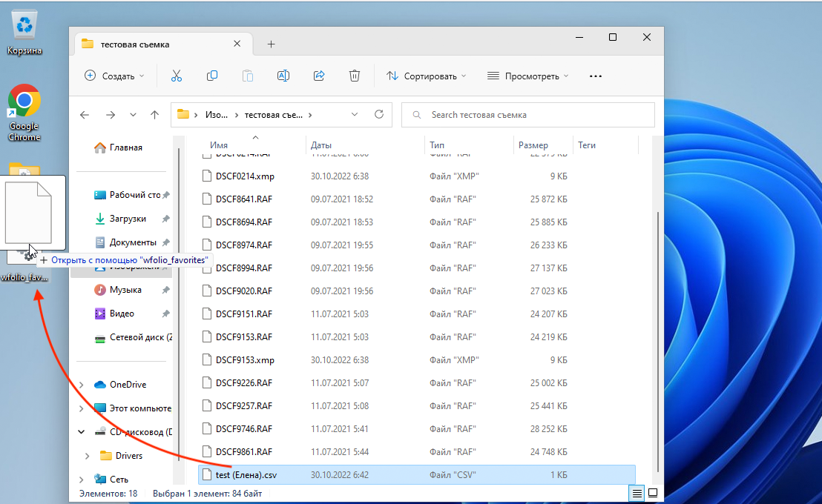Open the Сортировать dropdown
Image resolution: width=822 pixels, height=504 pixels.
[x=426, y=76]
